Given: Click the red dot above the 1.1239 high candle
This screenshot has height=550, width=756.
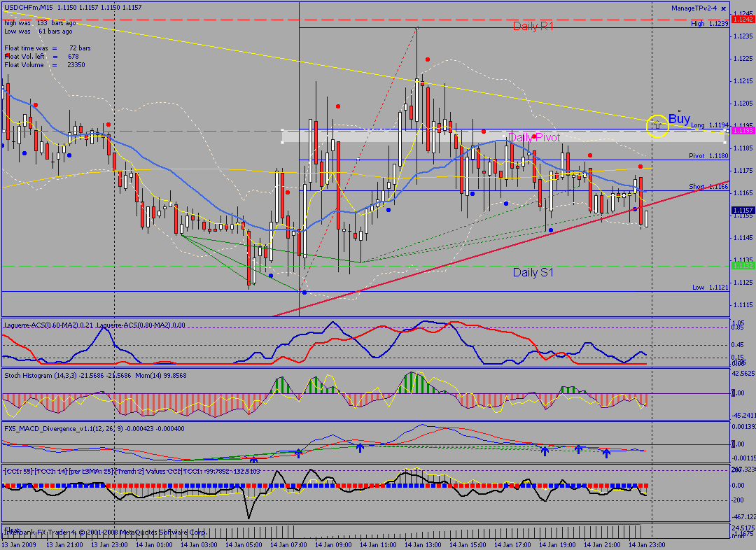Looking at the screenshot, I should [x=428, y=59].
